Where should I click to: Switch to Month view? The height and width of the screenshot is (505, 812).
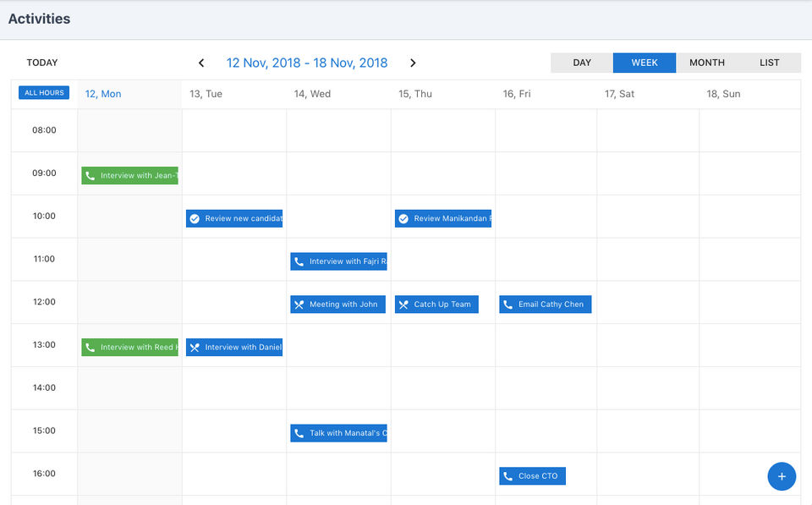tap(707, 63)
